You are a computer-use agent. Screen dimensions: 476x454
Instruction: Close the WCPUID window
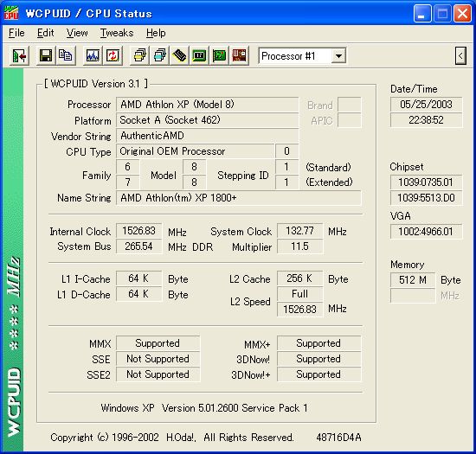[x=462, y=14]
